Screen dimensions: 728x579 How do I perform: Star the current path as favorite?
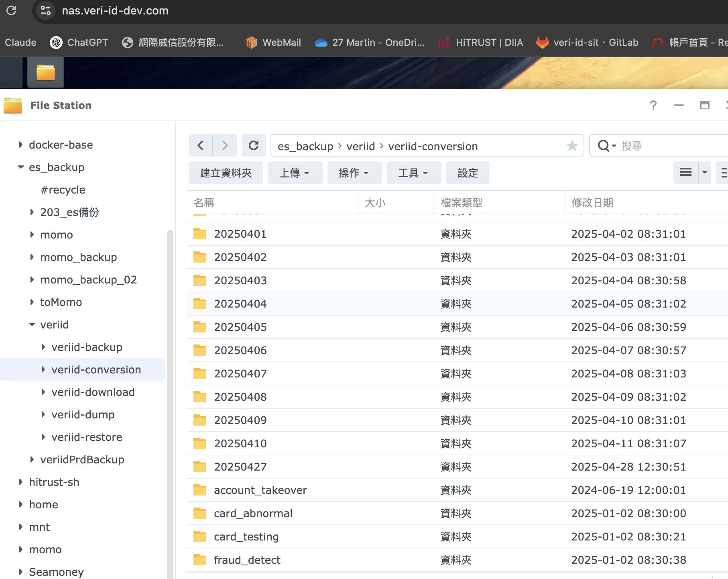[572, 145]
